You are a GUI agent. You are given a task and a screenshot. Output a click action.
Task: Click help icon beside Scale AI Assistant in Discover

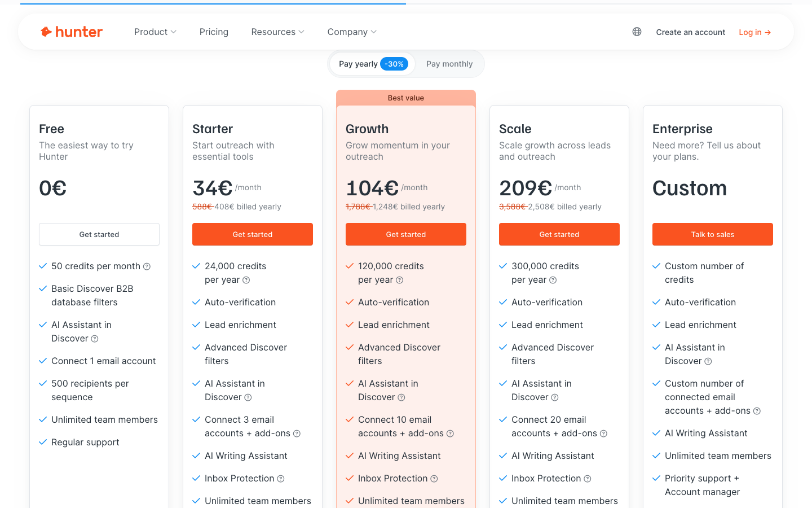[555, 397]
